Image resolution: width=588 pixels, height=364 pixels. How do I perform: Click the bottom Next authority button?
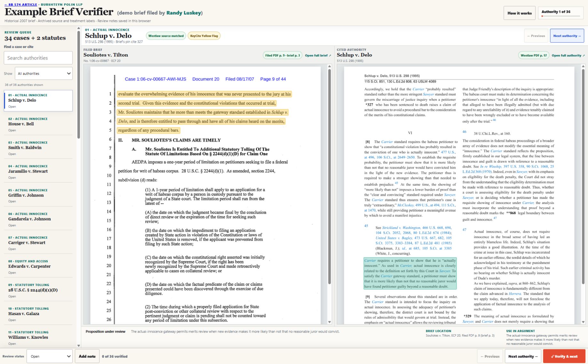click(x=523, y=356)
